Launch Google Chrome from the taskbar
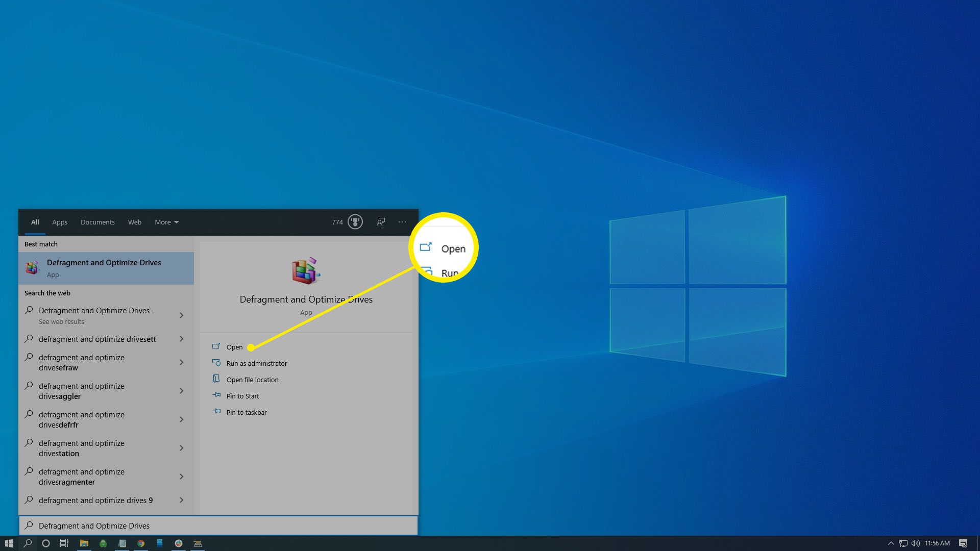 141,543
